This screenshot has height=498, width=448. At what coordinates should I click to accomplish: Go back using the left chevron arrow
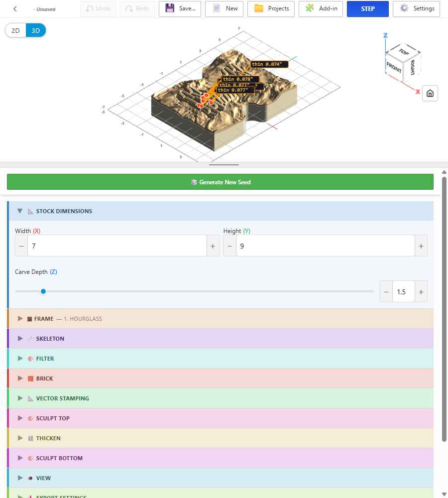coord(15,9)
